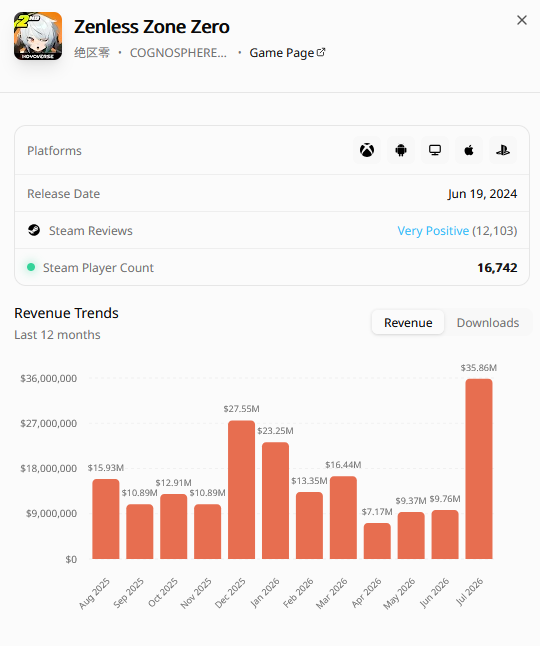Click the $27.55M value label
Image resolution: width=540 pixels, height=646 pixels.
(241, 409)
